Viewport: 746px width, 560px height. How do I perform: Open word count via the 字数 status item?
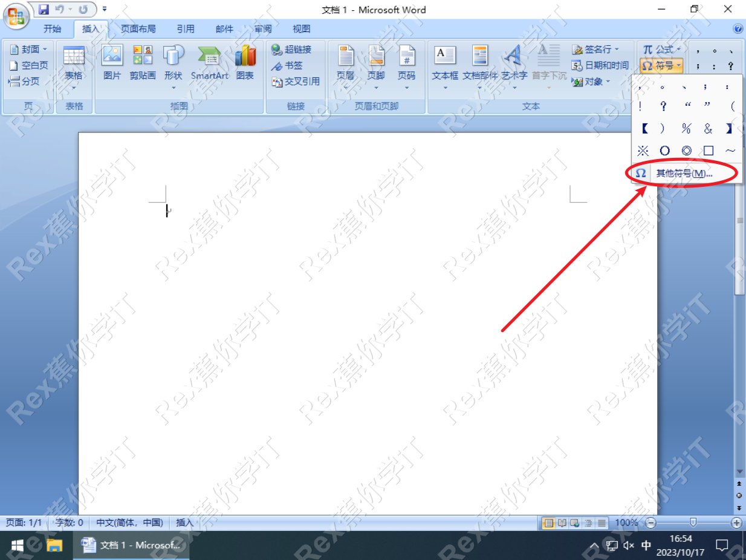point(69,523)
